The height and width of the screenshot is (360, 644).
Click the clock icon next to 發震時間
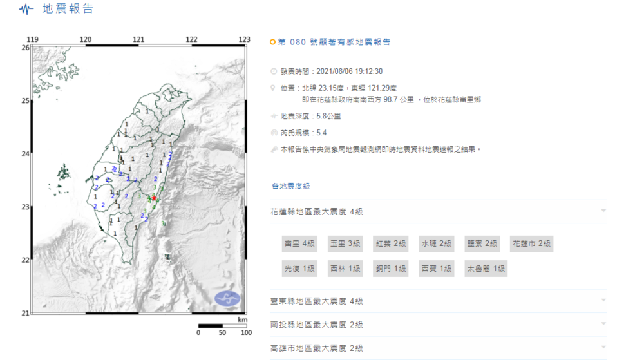click(274, 71)
